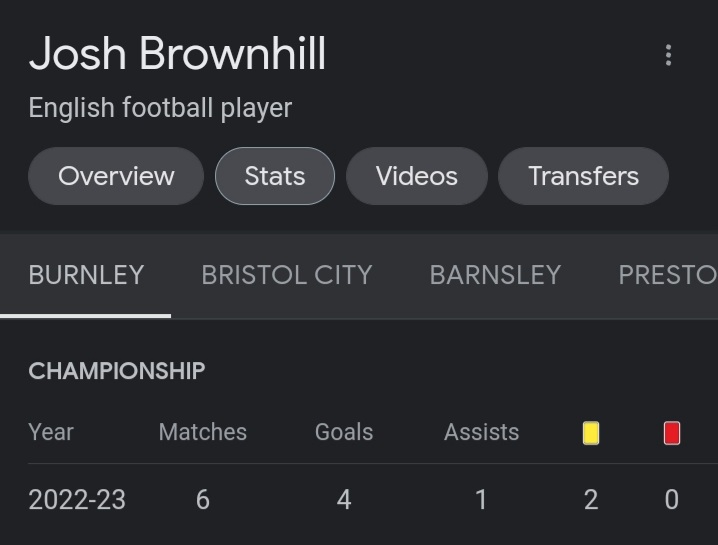Open the Transfers chip

tap(583, 176)
